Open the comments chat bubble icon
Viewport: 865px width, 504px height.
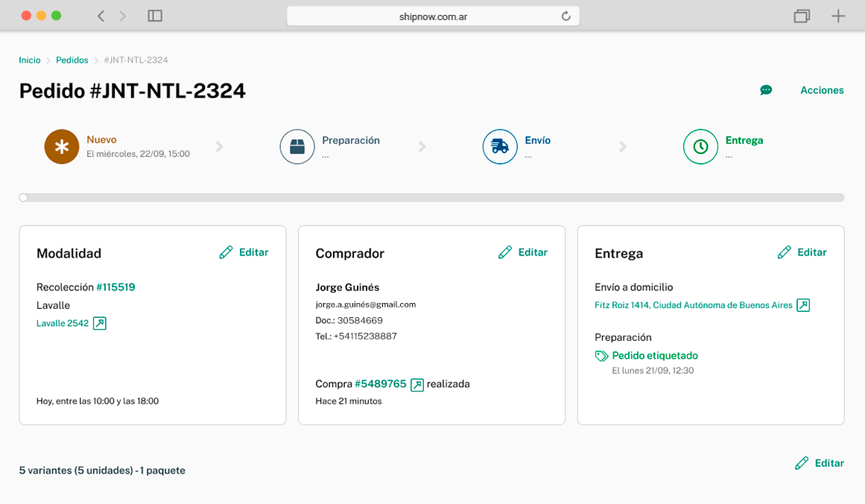[766, 90]
